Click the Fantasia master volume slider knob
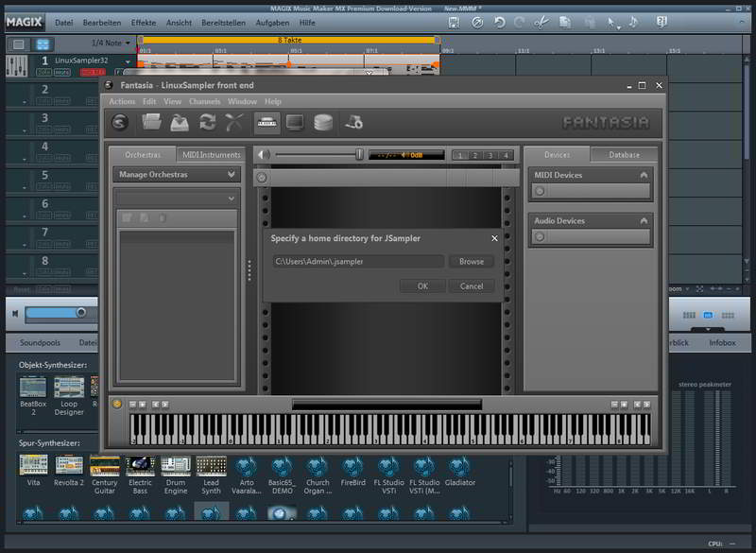The height and width of the screenshot is (553, 756). [359, 154]
